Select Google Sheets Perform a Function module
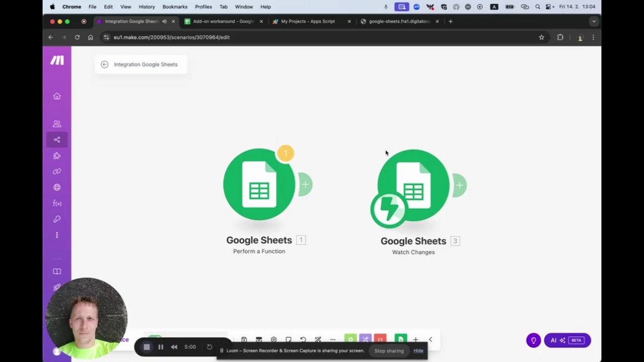The image size is (644, 362). coord(259,184)
